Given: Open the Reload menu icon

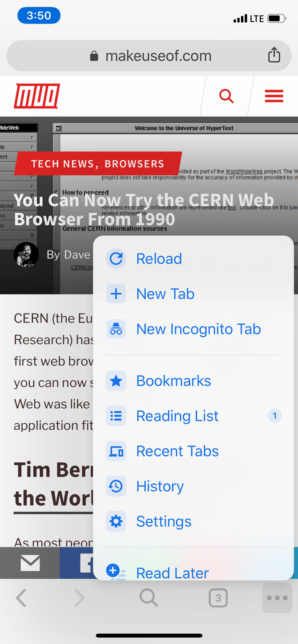Looking at the screenshot, I should [116, 258].
